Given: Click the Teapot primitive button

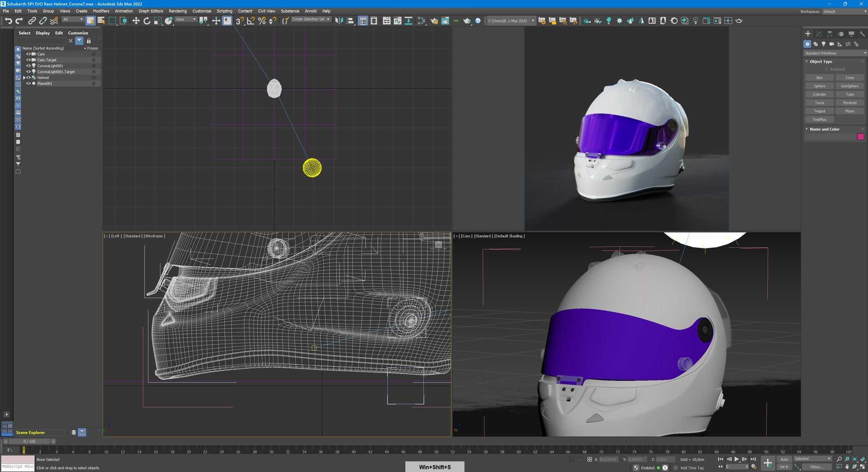Looking at the screenshot, I should pyautogui.click(x=819, y=112).
